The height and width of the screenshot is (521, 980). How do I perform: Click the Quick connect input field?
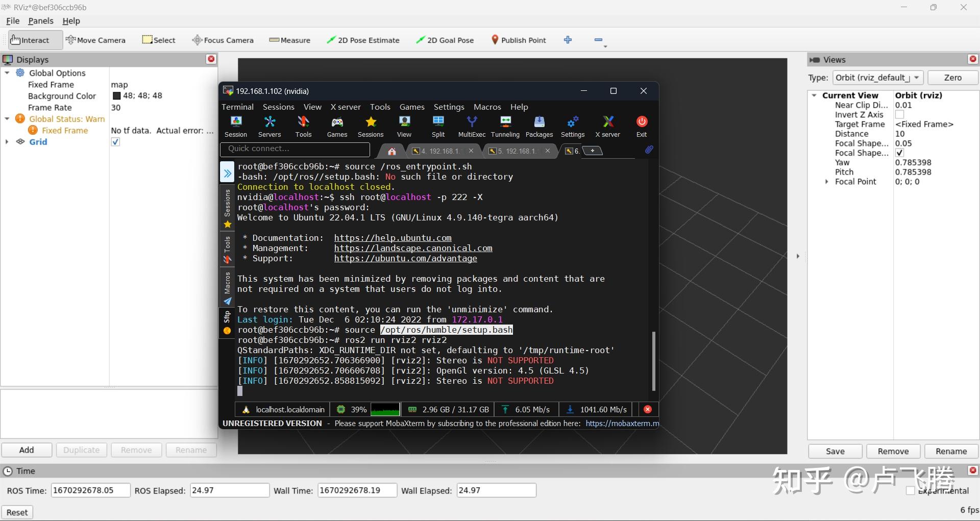click(295, 148)
